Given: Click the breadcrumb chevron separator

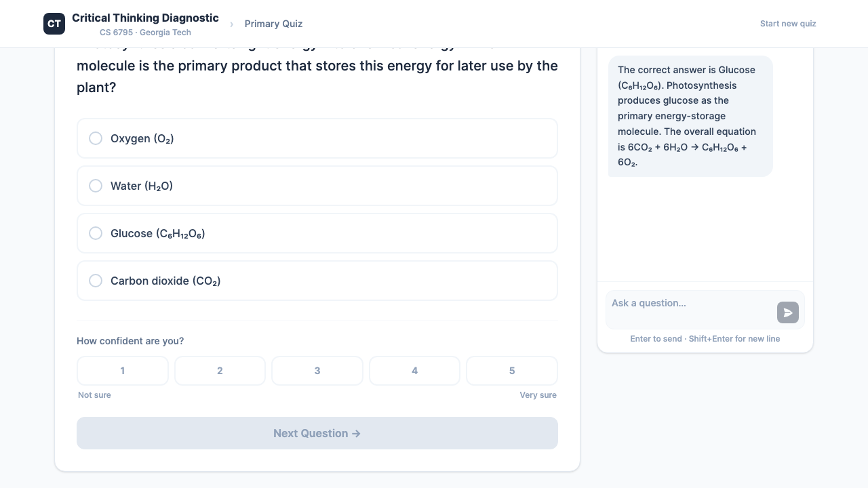Looking at the screenshot, I should [x=231, y=24].
